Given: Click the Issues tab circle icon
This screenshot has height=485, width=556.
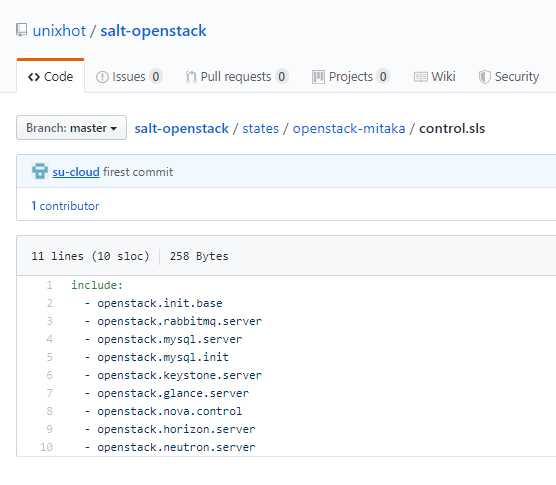Looking at the screenshot, I should 102,77.
